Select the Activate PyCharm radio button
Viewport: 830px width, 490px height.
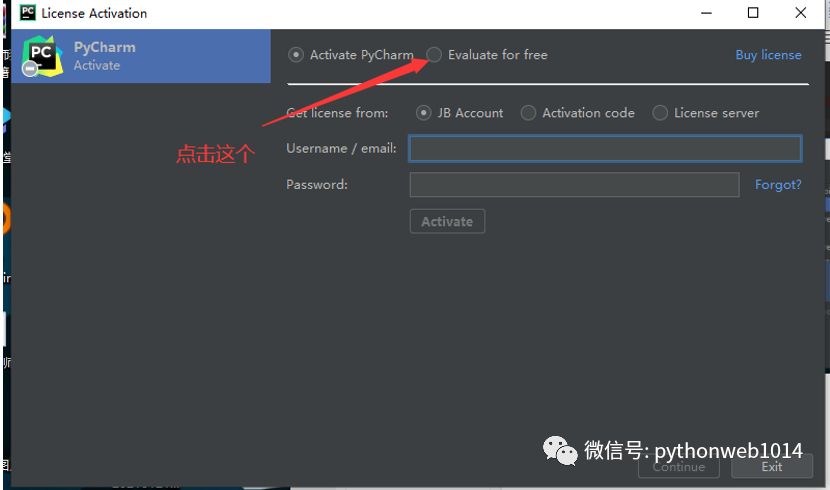[296, 55]
